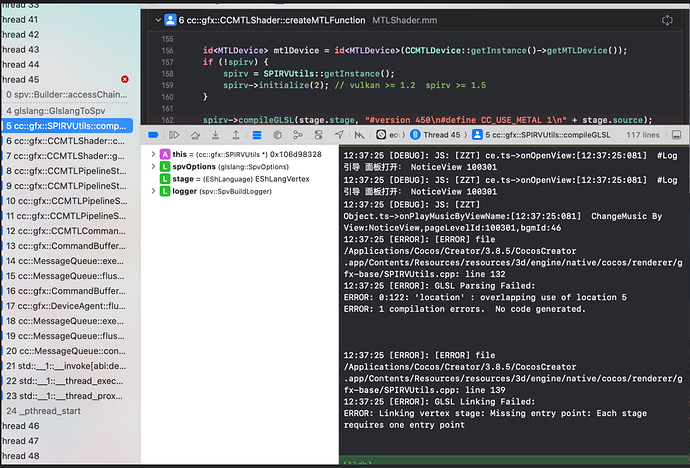Click the Step Into icon
690x468 pixels.
click(216, 135)
